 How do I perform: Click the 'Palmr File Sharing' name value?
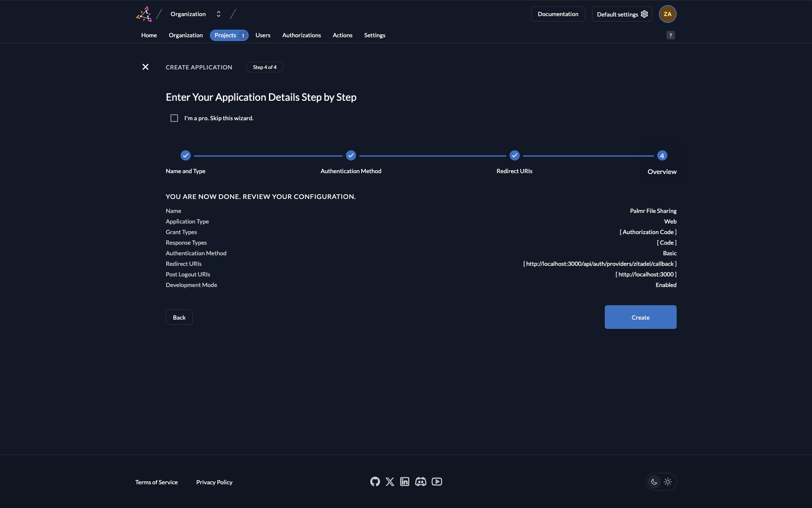[653, 211]
